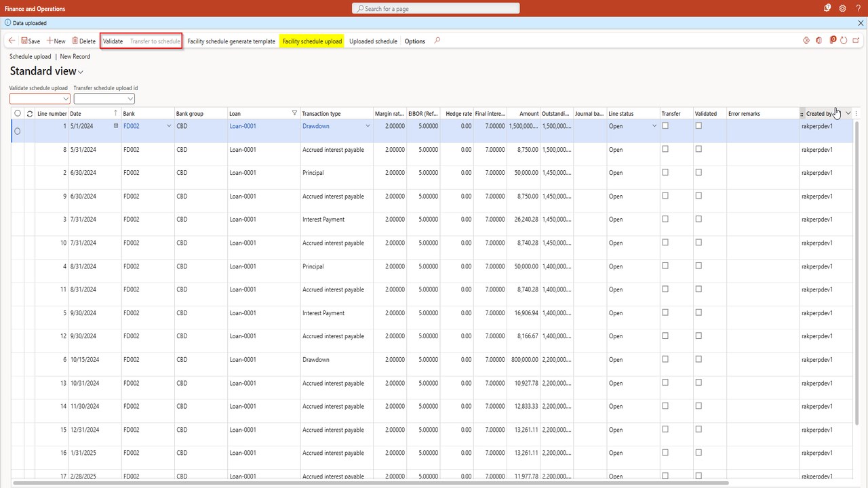Open form in new window icon

coord(857,41)
